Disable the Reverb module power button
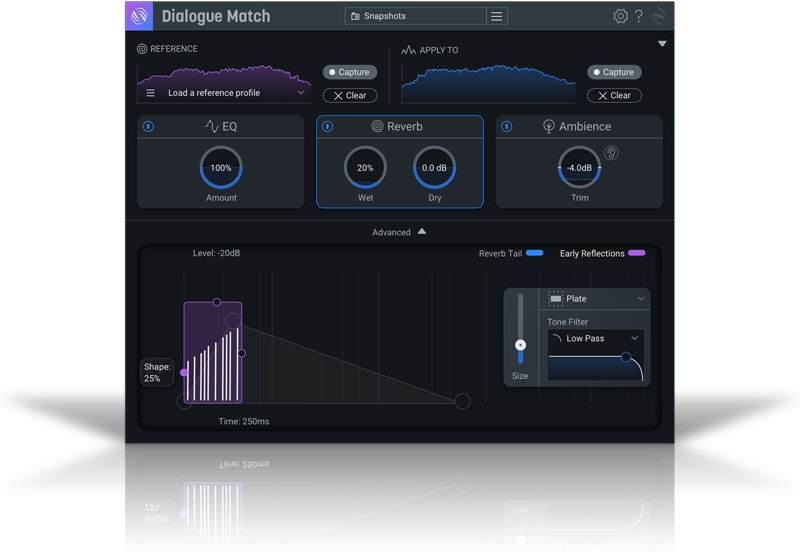Image resolution: width=800 pixels, height=555 pixels. point(327,127)
